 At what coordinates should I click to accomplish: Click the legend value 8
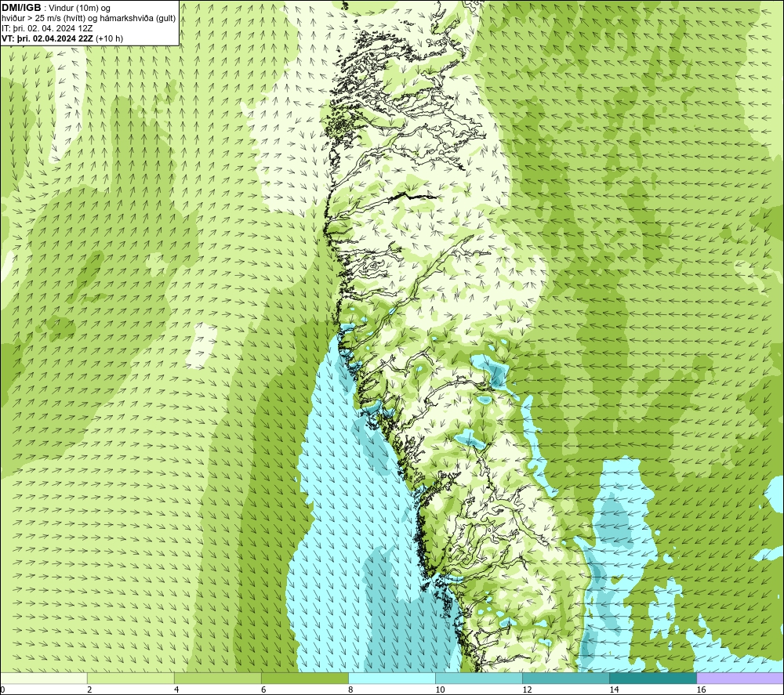tap(350, 690)
